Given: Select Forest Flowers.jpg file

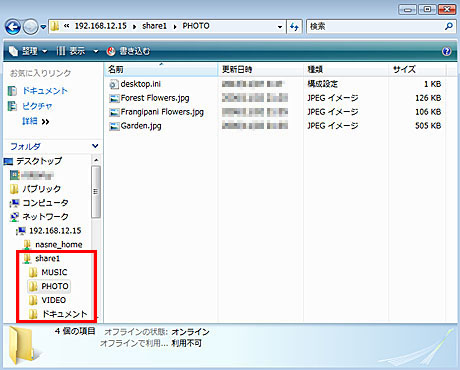Looking at the screenshot, I should [x=155, y=98].
